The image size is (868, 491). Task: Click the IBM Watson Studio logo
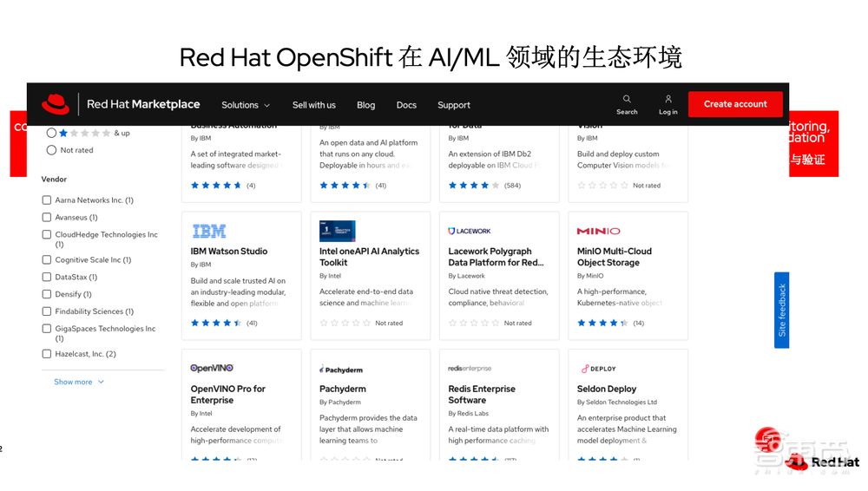click(208, 232)
